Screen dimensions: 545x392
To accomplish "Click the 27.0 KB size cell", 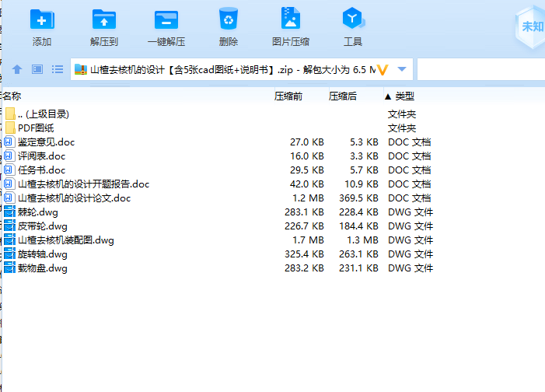I will pyautogui.click(x=307, y=142).
